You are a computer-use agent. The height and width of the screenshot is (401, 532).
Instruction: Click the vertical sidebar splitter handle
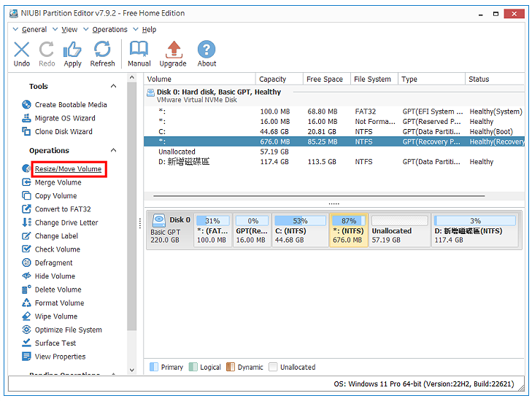coord(140,223)
